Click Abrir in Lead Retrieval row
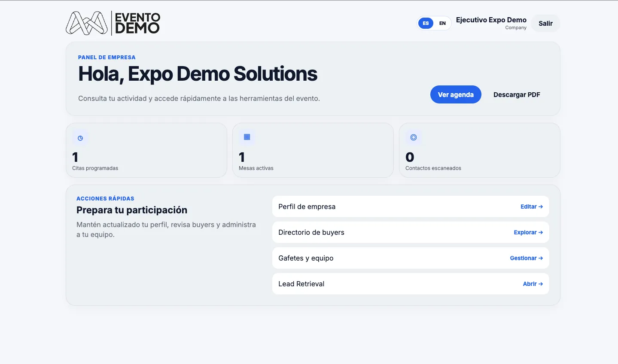The image size is (618, 364). point(533,284)
